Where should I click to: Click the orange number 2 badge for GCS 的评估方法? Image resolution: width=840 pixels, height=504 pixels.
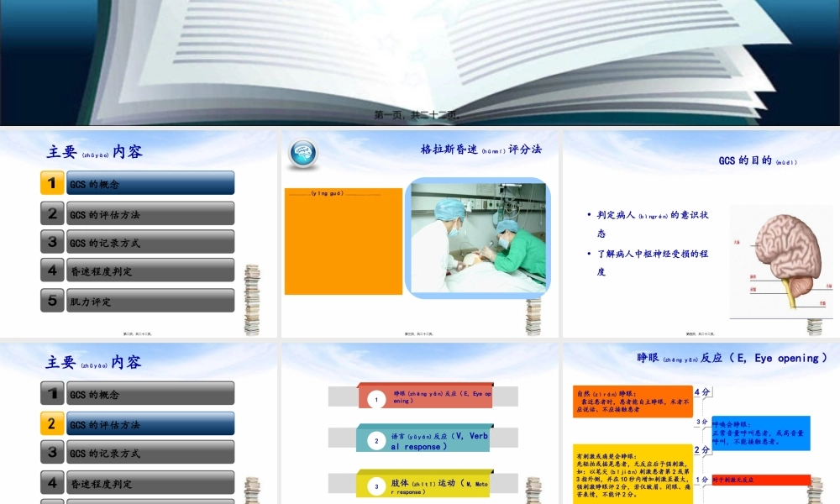coord(52,424)
